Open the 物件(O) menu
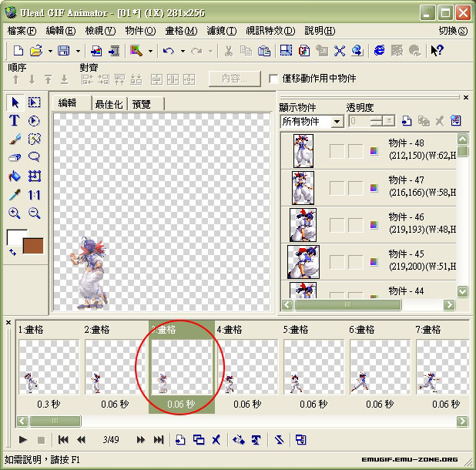The width and height of the screenshot is (476, 470). click(140, 31)
